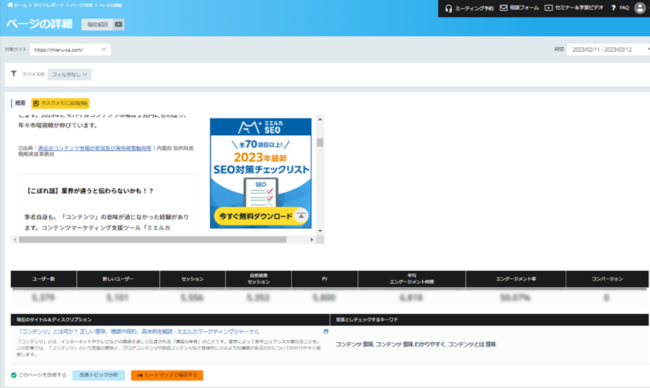Click the home icon in the breadcrumb

[x=10, y=5]
